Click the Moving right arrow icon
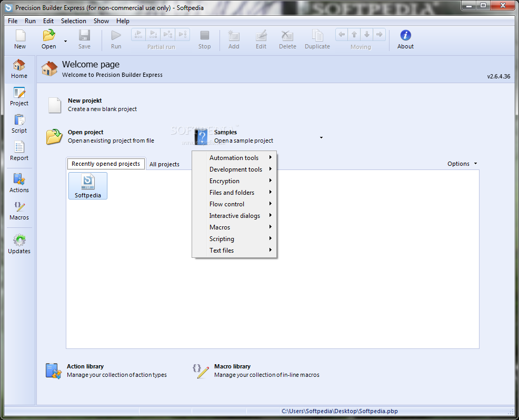 click(x=380, y=34)
